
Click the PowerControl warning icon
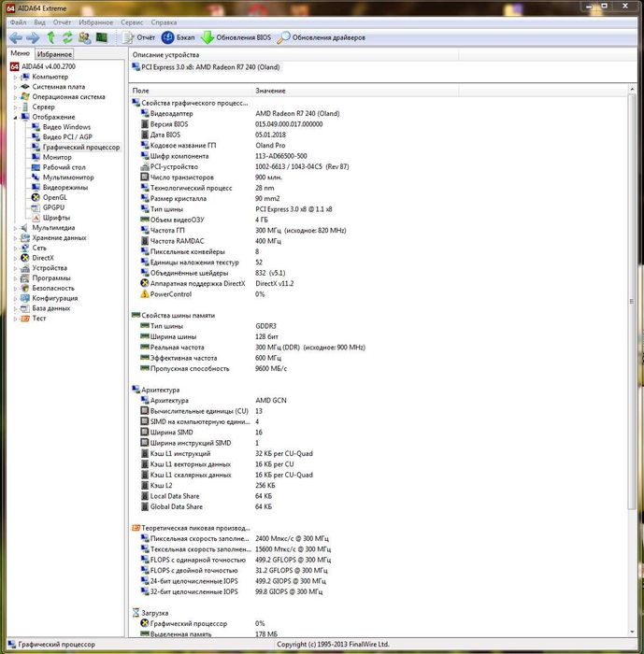145,294
